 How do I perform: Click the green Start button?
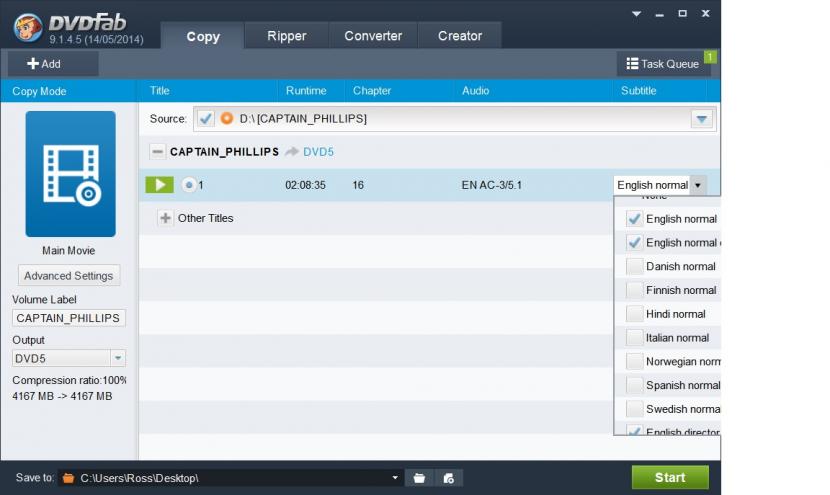tap(670, 478)
